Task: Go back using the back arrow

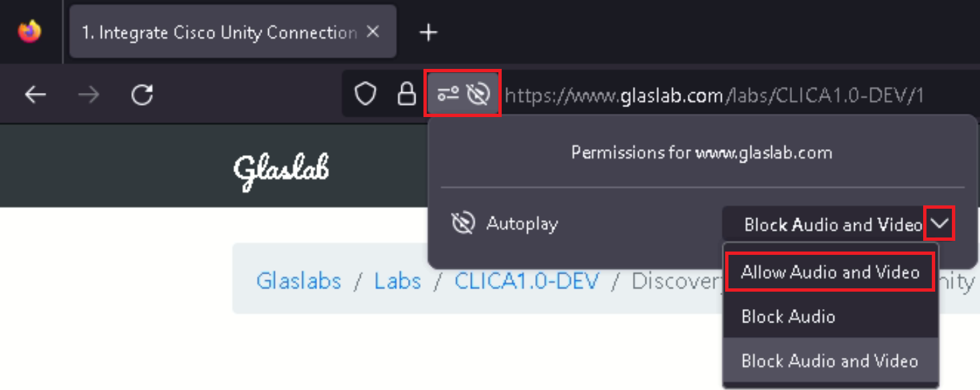Action: (x=35, y=96)
